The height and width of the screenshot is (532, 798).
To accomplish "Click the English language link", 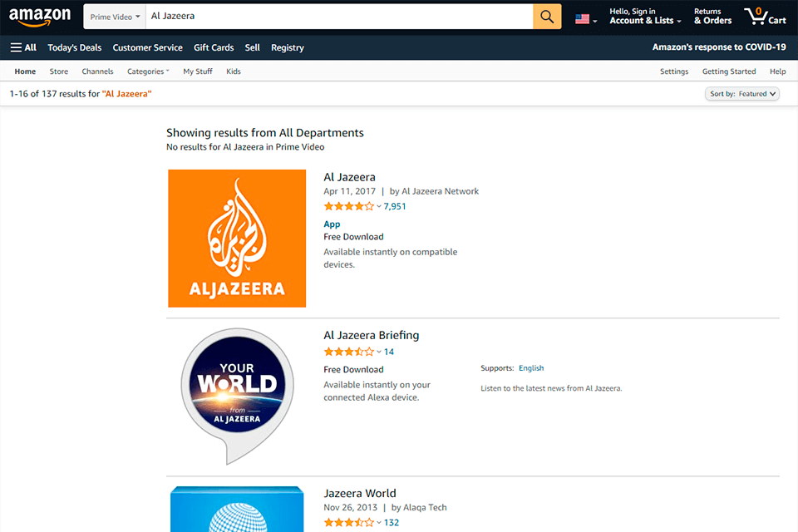I will pos(531,368).
